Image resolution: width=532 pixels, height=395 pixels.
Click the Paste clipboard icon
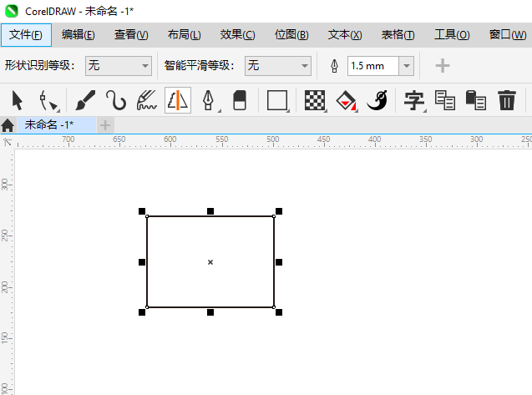[x=476, y=100]
